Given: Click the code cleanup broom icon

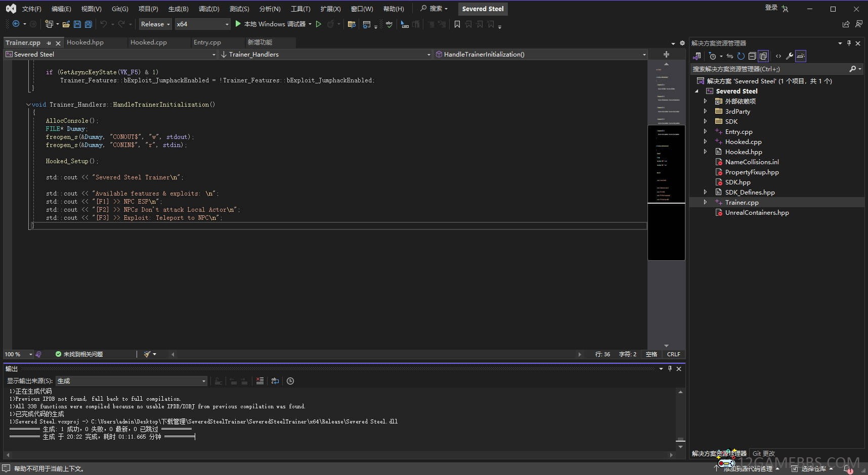Looking at the screenshot, I should pos(147,354).
